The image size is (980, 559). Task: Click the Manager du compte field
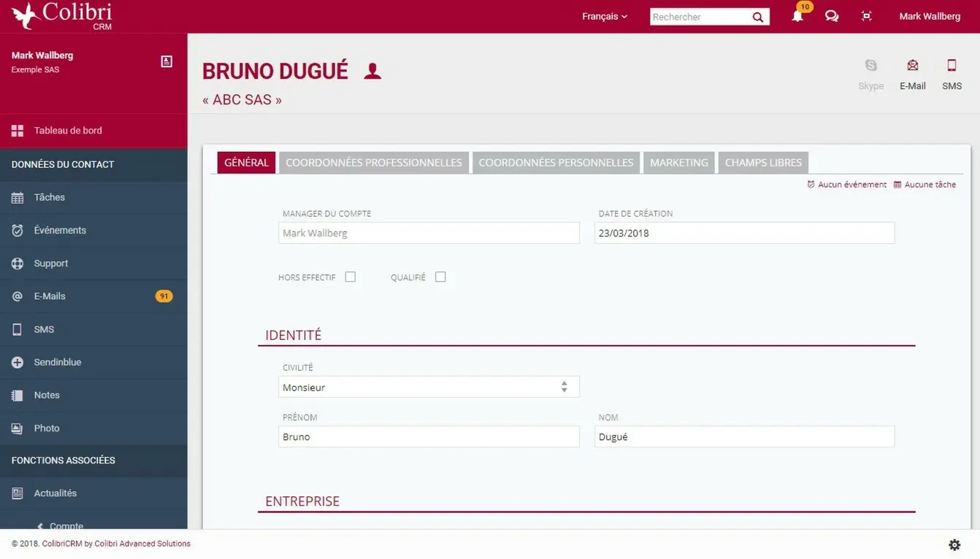[x=429, y=233]
